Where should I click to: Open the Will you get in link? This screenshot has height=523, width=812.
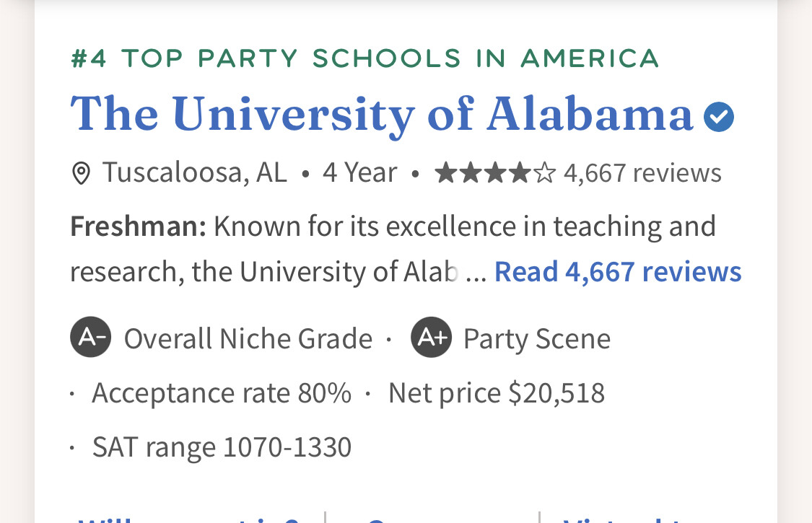pos(189,518)
